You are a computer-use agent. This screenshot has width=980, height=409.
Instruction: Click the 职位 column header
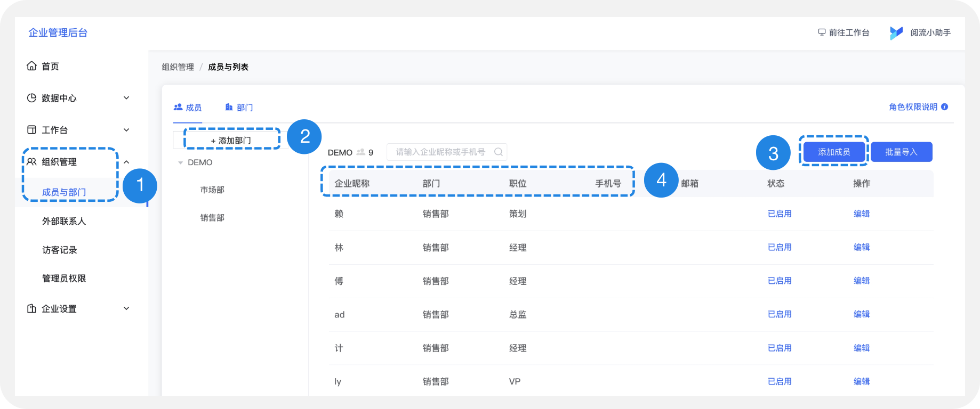point(518,183)
